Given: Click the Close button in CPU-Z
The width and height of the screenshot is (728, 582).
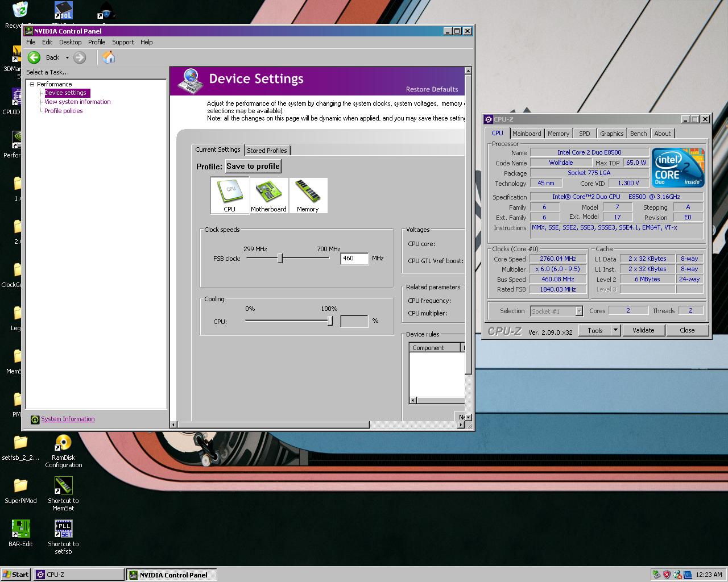Looking at the screenshot, I should [x=687, y=330].
